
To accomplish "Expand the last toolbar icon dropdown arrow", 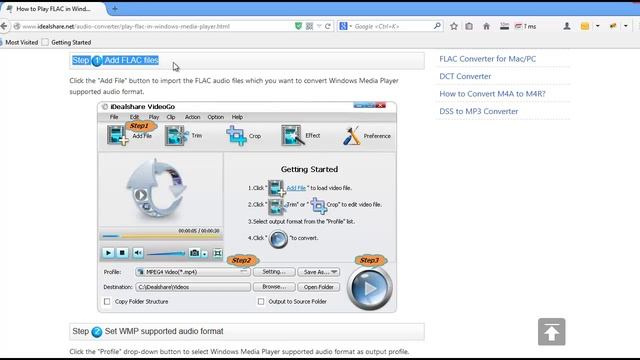I will [625, 26].
